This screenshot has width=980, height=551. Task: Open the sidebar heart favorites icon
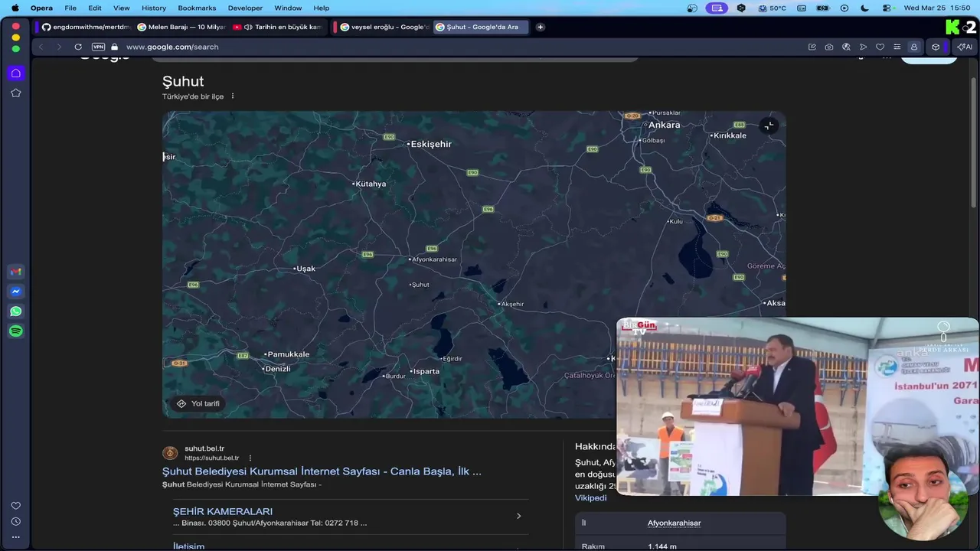(15, 506)
